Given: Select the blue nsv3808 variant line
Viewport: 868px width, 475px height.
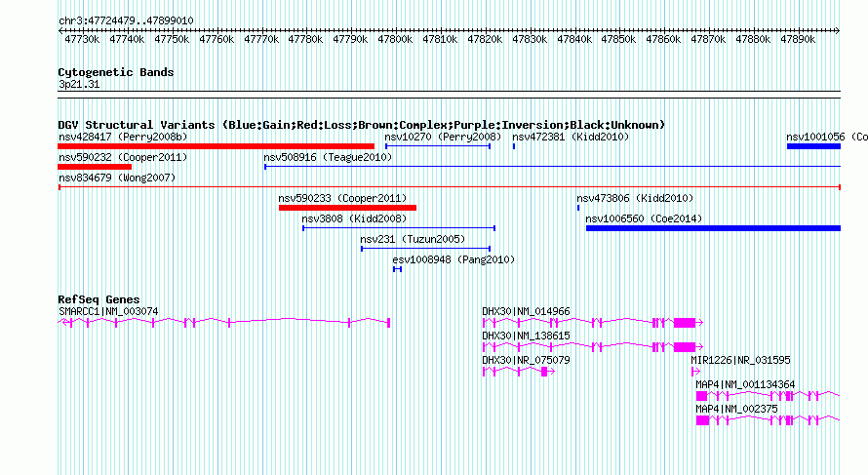Looking at the screenshot, I should tap(399, 228).
